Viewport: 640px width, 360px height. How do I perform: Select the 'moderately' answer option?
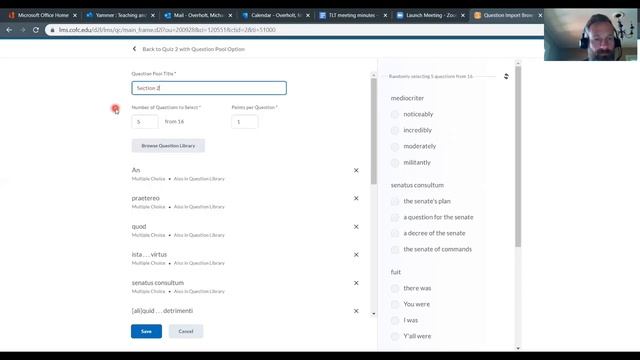click(x=395, y=146)
